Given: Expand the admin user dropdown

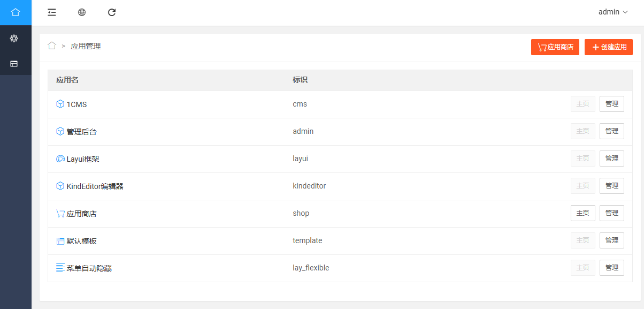Looking at the screenshot, I should [x=613, y=12].
